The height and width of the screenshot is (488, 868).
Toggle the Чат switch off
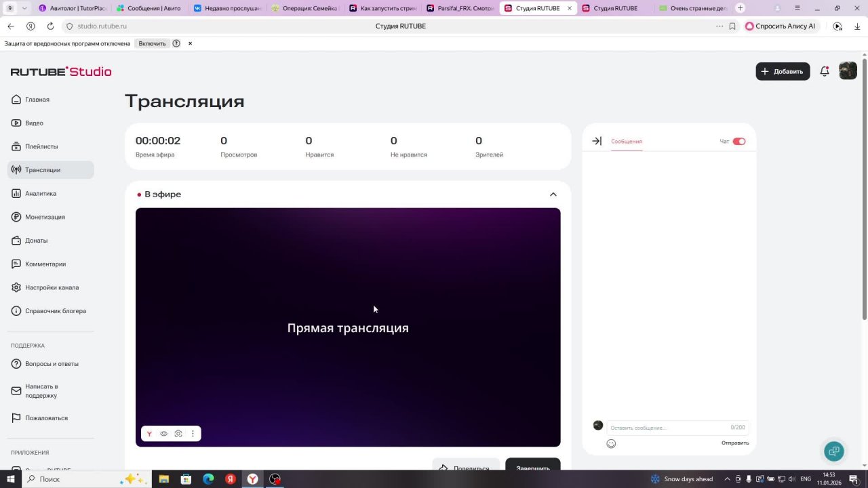(739, 142)
